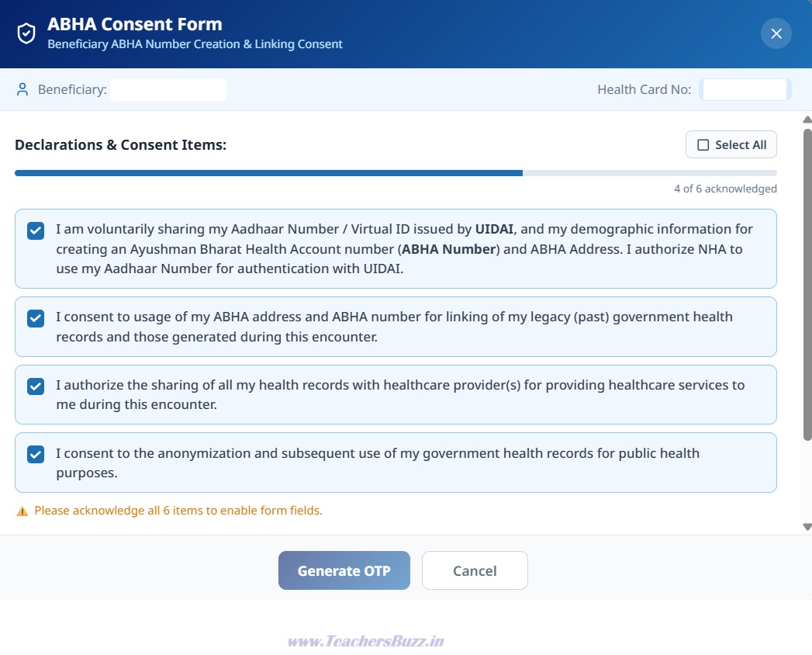Image resolution: width=812 pixels, height=655 pixels.
Task: Click the scrollbar up arrow
Action: (x=807, y=120)
